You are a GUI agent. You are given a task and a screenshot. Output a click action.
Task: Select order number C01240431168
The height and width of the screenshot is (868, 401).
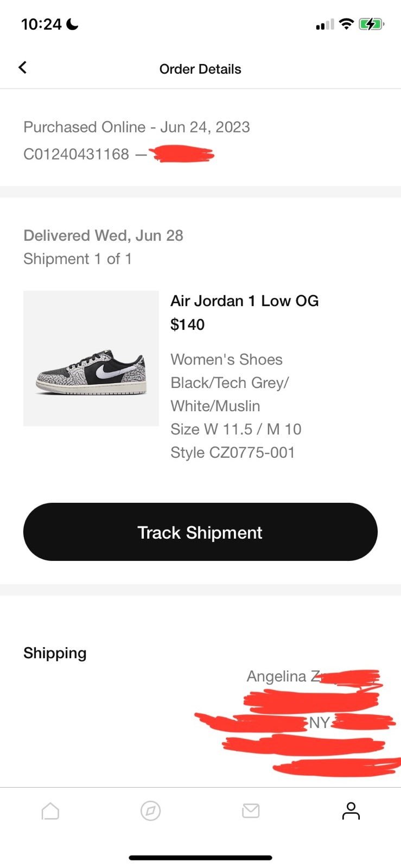point(76,155)
